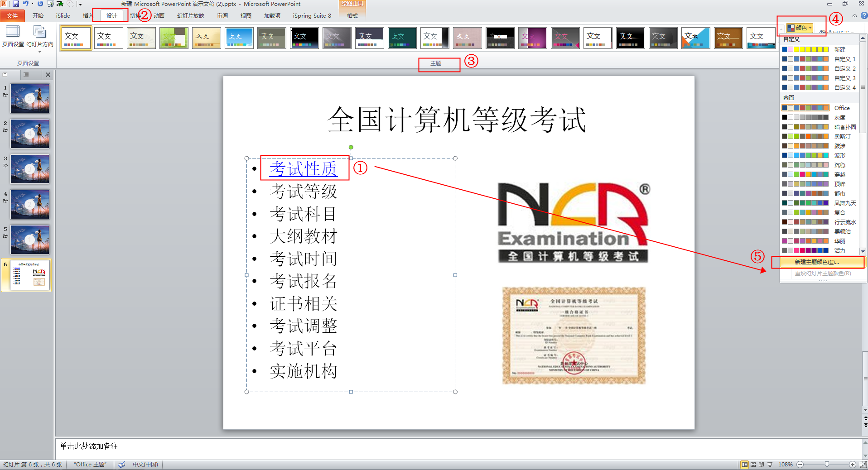The image size is (868, 470).
Task: Redo the last action
Action: 40,4
